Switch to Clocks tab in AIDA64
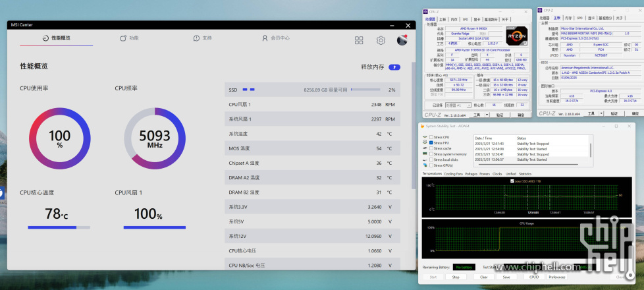The image size is (644, 290). 497,174
